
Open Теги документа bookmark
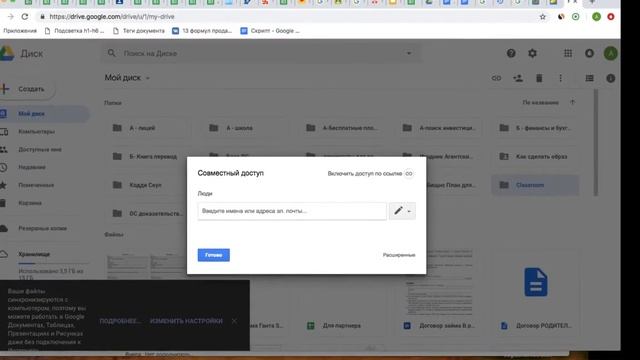click(139, 31)
